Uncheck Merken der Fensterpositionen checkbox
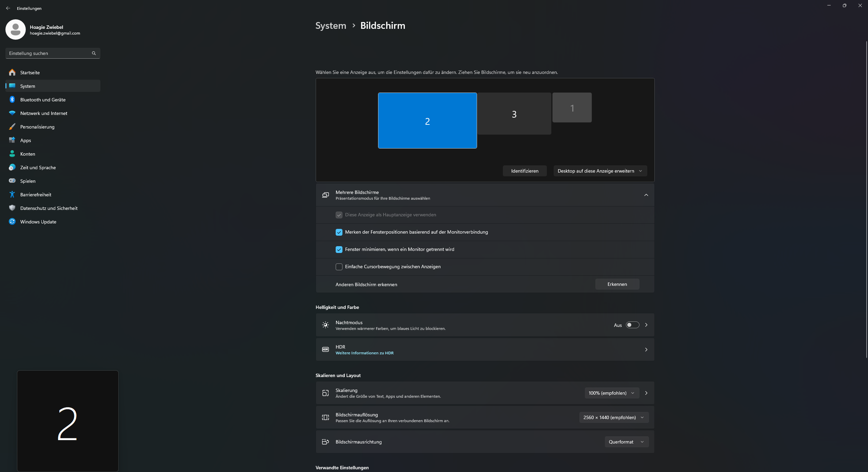Viewport: 868px width, 472px height. [x=339, y=232]
